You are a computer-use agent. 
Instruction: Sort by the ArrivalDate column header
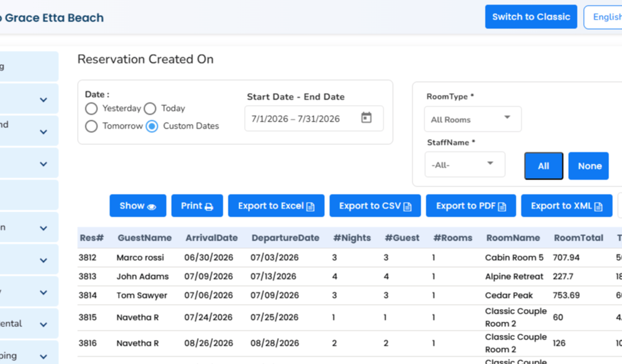coord(211,238)
